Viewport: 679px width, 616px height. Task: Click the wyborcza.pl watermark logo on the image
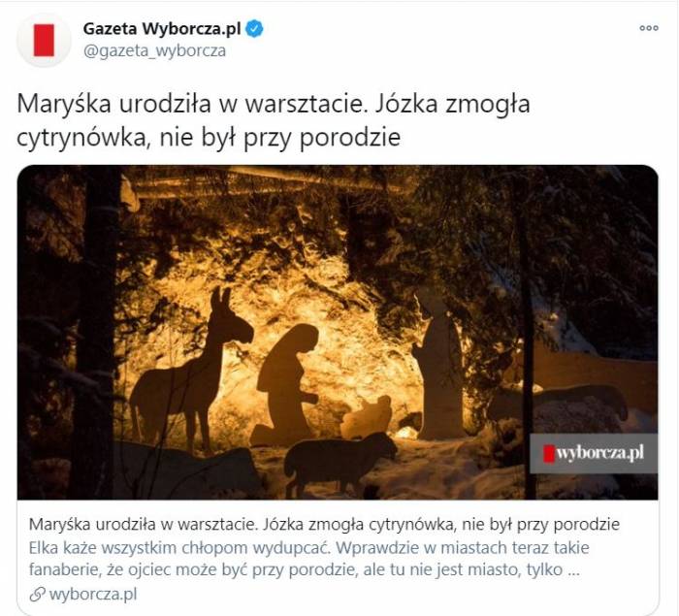(594, 454)
